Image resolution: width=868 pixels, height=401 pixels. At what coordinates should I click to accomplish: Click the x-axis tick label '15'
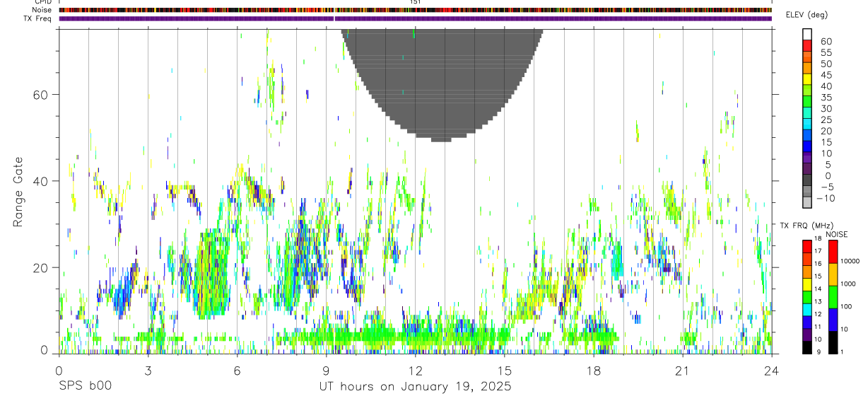pyautogui.click(x=505, y=370)
